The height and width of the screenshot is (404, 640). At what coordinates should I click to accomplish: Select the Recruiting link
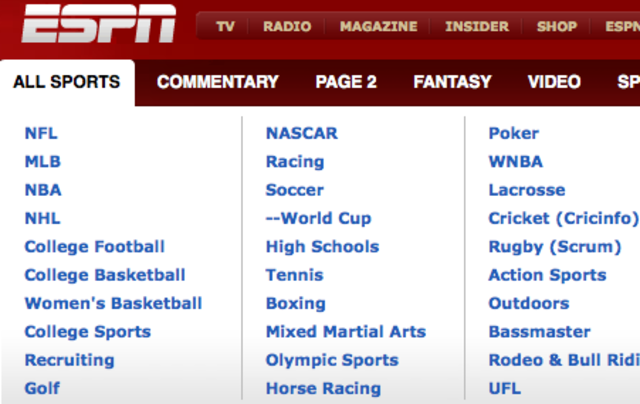pyautogui.click(x=70, y=360)
